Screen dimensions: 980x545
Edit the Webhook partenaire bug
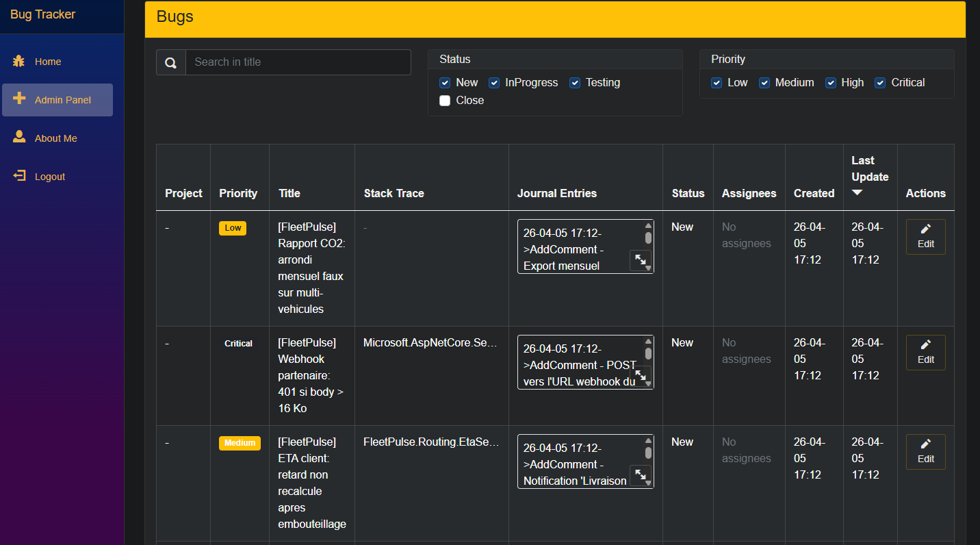coord(925,353)
